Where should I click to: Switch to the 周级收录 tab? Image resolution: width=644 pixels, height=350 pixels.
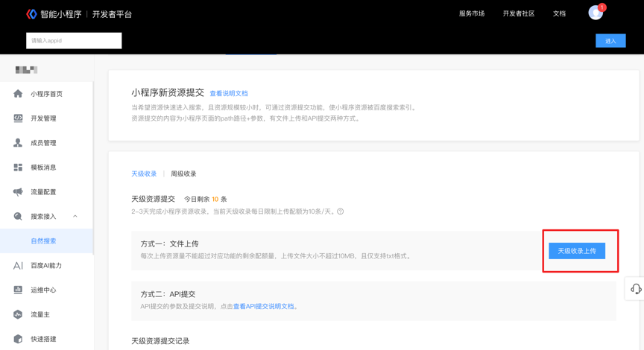point(183,174)
